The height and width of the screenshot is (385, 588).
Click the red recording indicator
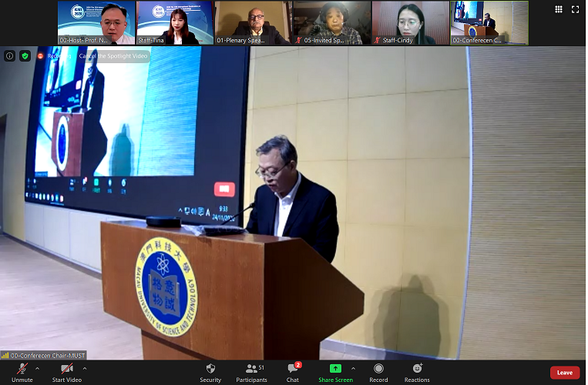pos(41,56)
